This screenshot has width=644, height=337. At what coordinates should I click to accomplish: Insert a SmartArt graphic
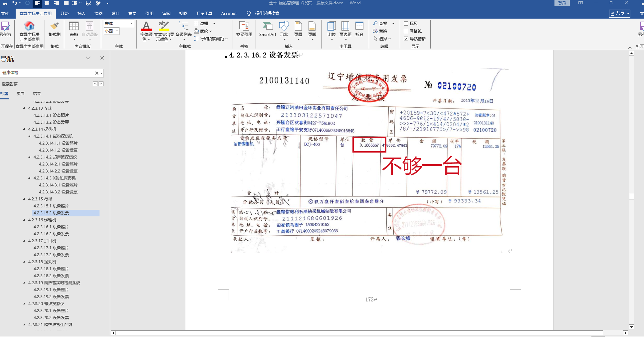[x=268, y=29]
